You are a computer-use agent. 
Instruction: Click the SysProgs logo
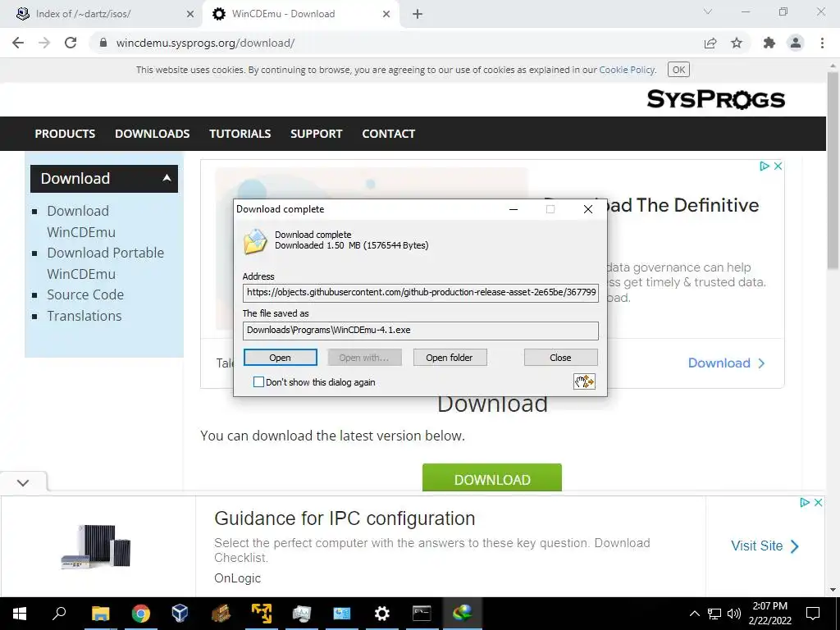click(x=715, y=99)
